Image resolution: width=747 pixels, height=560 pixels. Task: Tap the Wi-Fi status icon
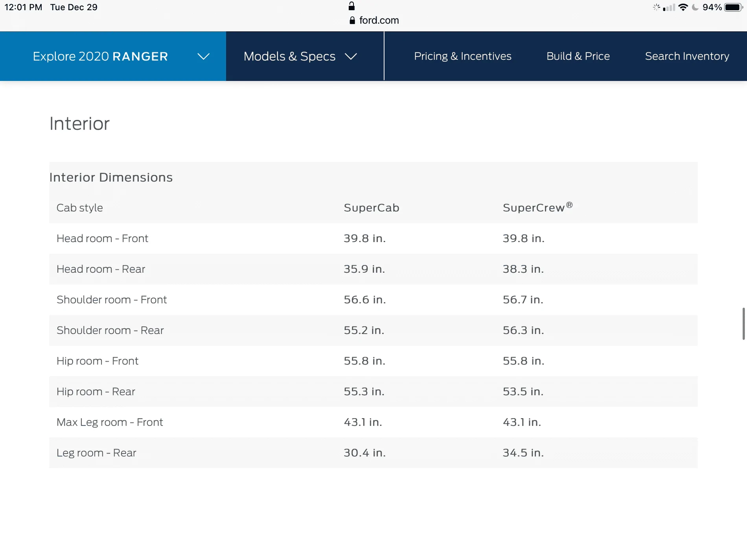click(683, 7)
